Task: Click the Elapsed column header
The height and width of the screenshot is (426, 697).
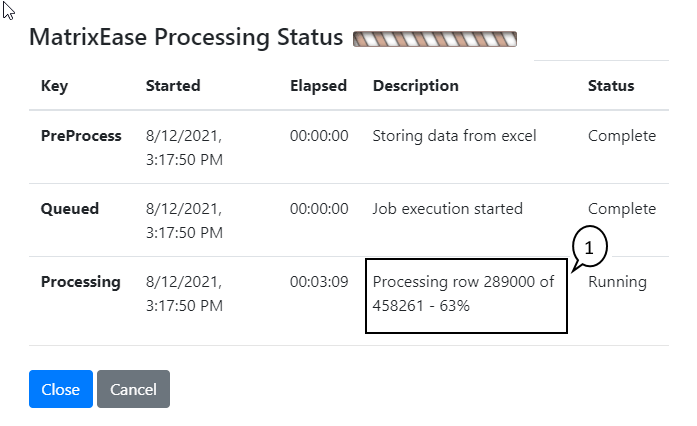Action: pyautogui.click(x=318, y=86)
